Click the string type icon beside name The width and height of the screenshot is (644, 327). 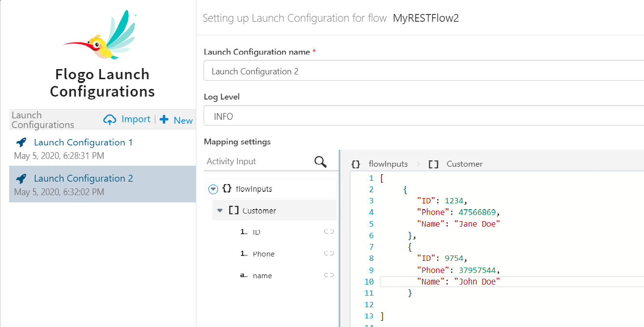[x=244, y=275]
